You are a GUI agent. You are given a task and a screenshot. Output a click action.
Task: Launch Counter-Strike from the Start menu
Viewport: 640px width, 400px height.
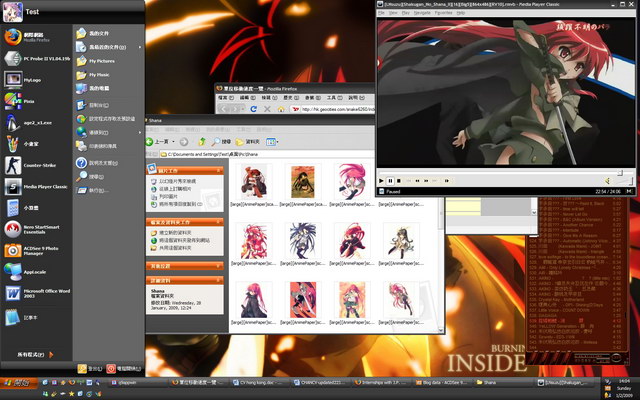pyautogui.click(x=31, y=165)
